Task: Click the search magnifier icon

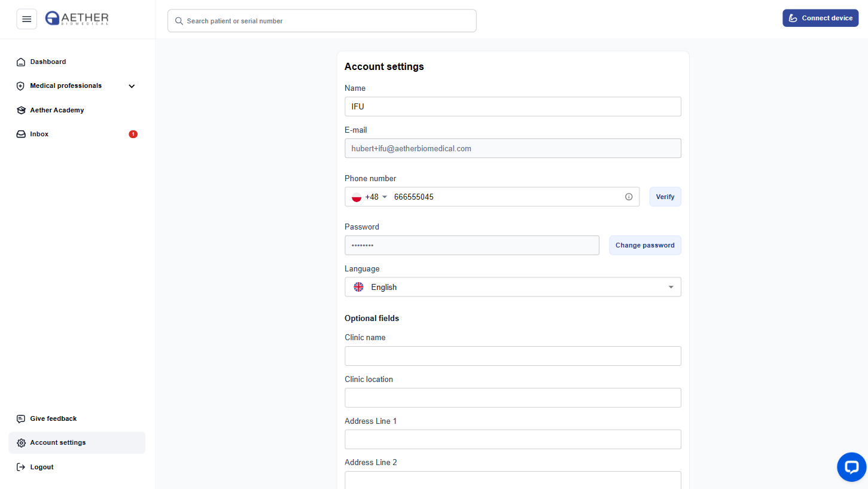Action: tap(178, 21)
